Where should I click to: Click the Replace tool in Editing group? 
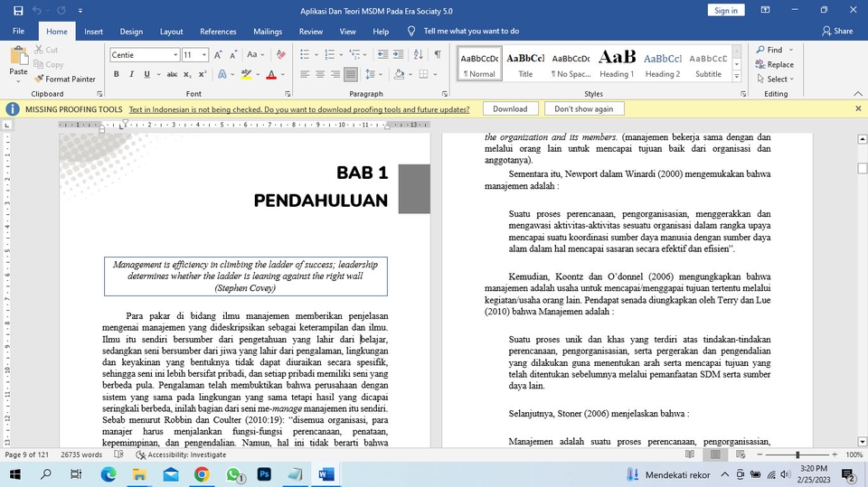(x=775, y=64)
